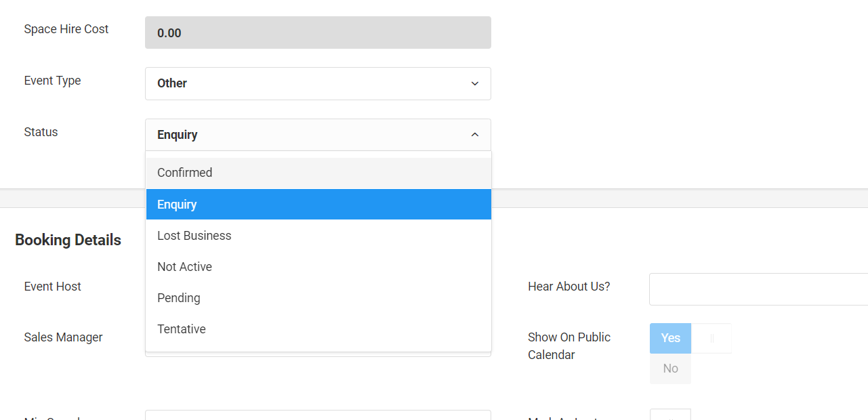Click the Booking Details section heading
The width and height of the screenshot is (868, 420).
68,240
